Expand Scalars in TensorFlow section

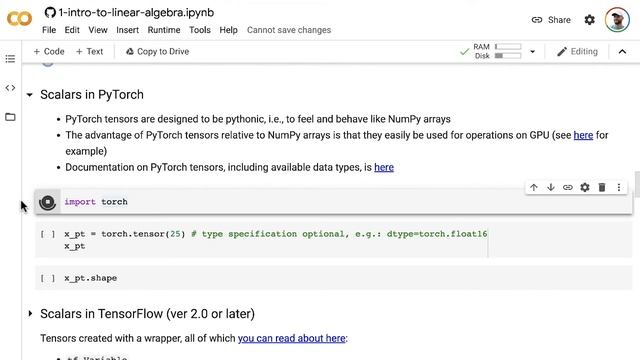click(30, 313)
